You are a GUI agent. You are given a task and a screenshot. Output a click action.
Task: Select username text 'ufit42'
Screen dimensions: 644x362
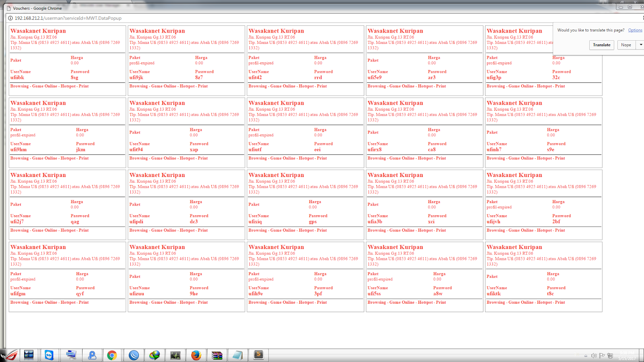pos(255,78)
